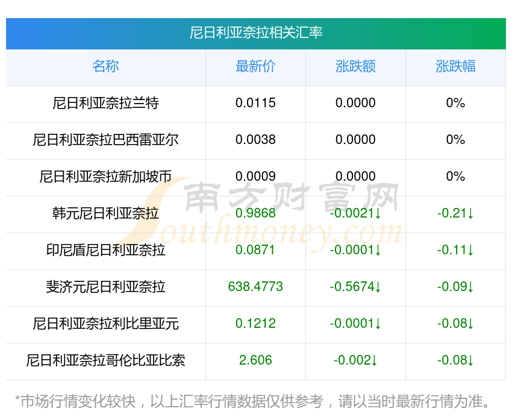Click the 涨跌幅 column header

[455, 66]
